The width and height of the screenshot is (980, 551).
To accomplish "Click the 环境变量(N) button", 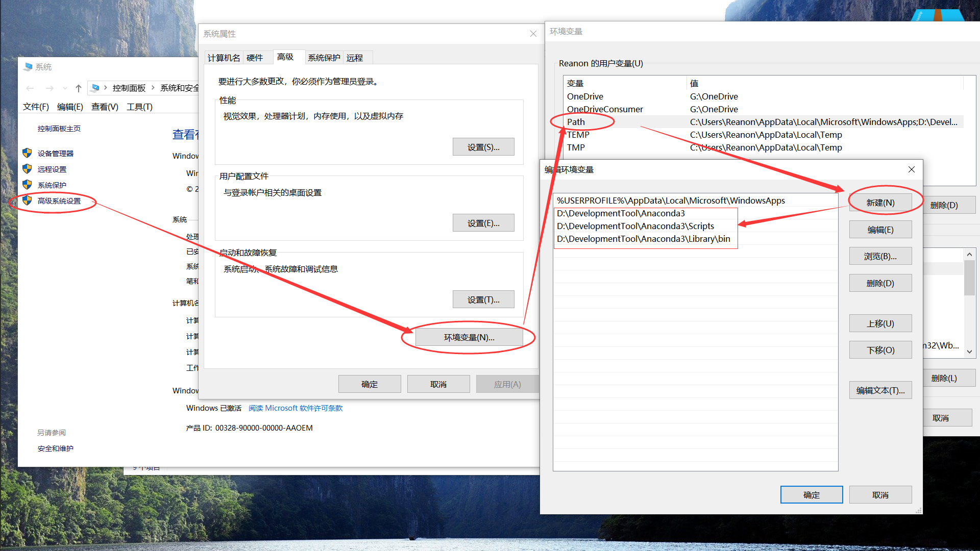I will [468, 337].
